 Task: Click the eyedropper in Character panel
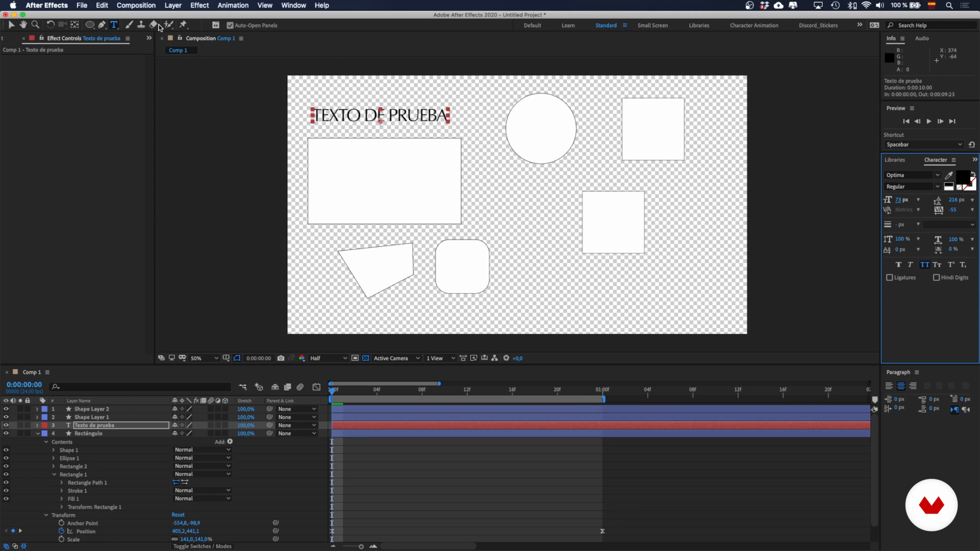click(949, 175)
